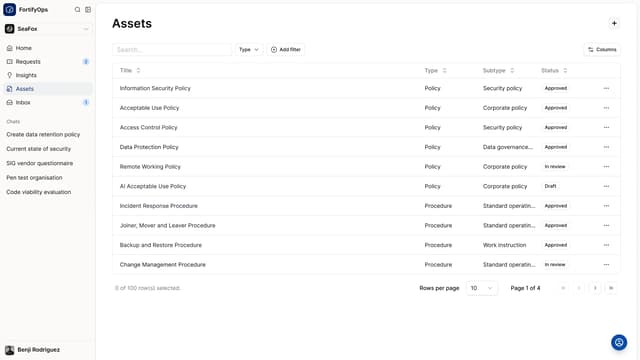Open Columns settings button

coord(602,49)
